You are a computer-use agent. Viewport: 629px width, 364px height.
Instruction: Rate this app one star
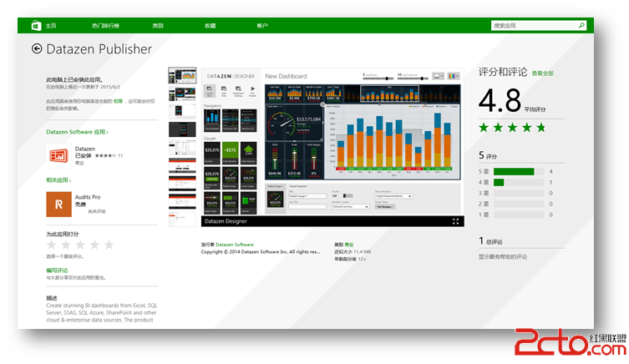pos(51,245)
